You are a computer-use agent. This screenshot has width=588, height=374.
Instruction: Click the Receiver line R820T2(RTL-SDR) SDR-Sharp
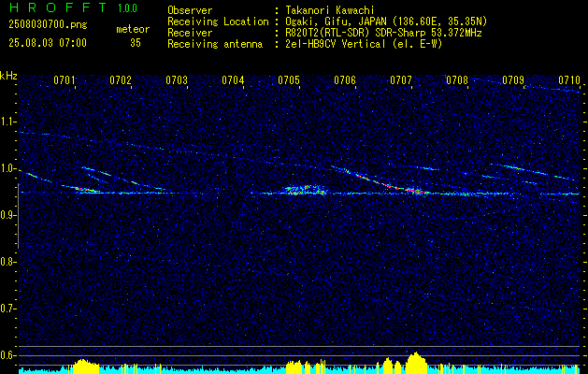383,33
